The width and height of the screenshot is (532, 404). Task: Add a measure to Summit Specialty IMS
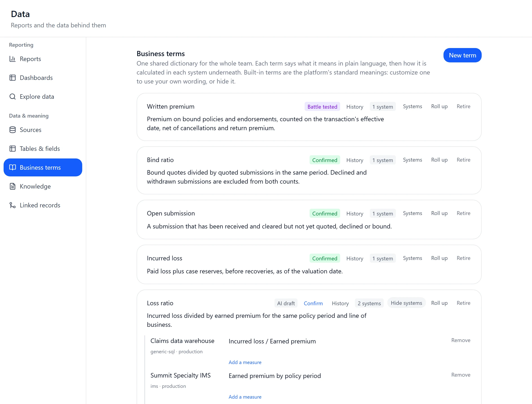pyautogui.click(x=245, y=397)
